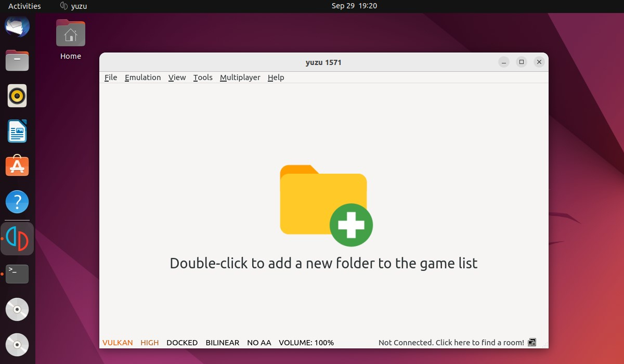Click VULKAN to switch the graphics API
The width and height of the screenshot is (624, 364).
click(118, 342)
